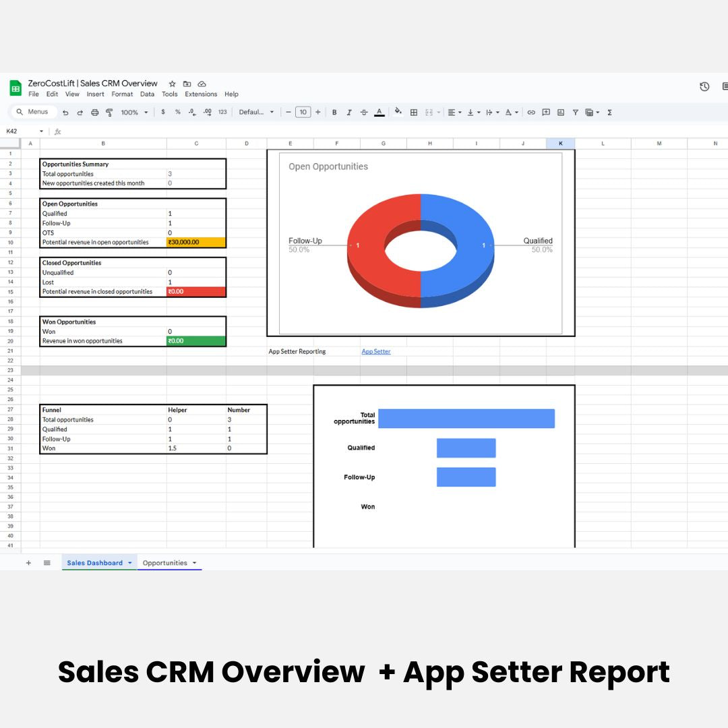Expand the 100% zoom dropdown

[x=134, y=113]
